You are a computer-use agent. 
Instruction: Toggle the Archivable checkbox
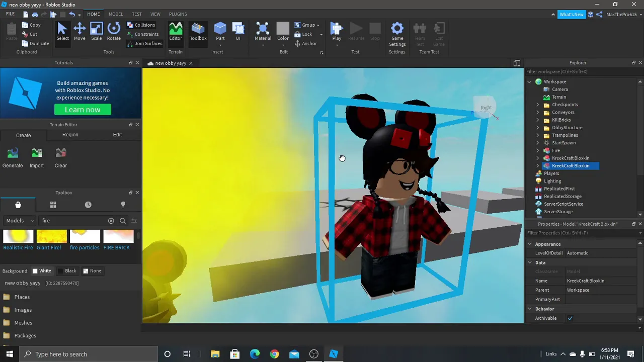click(570, 318)
